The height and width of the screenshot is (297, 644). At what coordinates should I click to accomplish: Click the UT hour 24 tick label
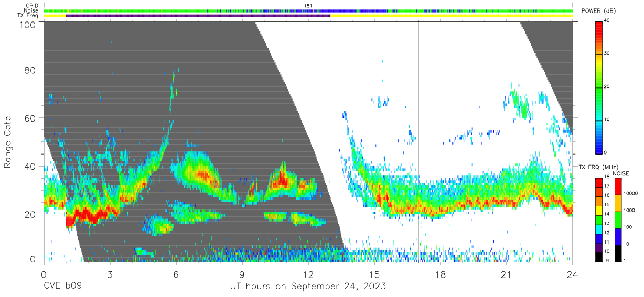tap(572, 274)
